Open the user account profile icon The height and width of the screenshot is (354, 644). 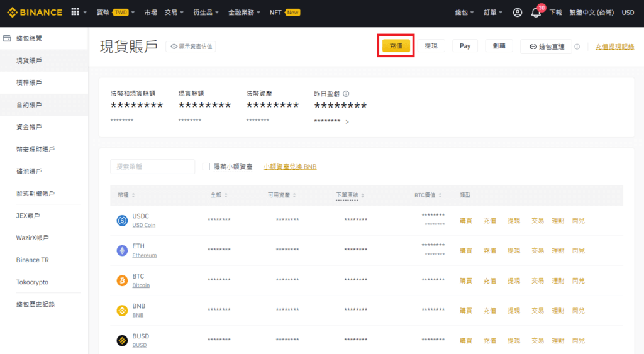(x=518, y=13)
